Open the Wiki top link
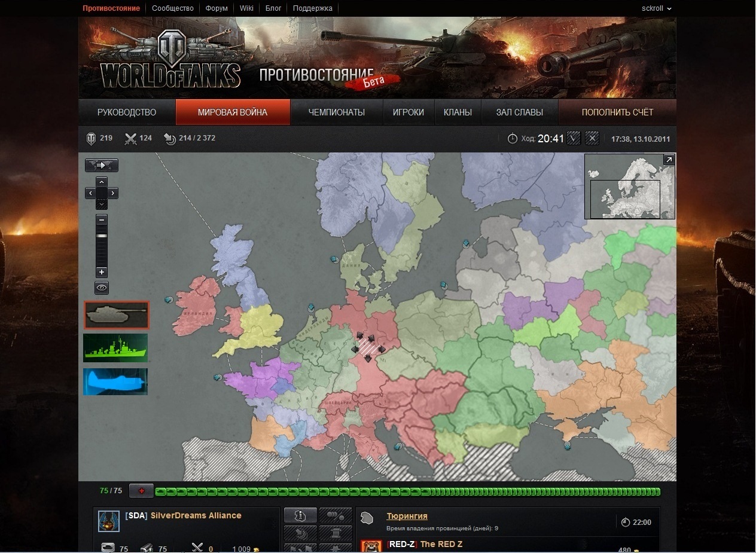756x553 pixels. [x=246, y=8]
